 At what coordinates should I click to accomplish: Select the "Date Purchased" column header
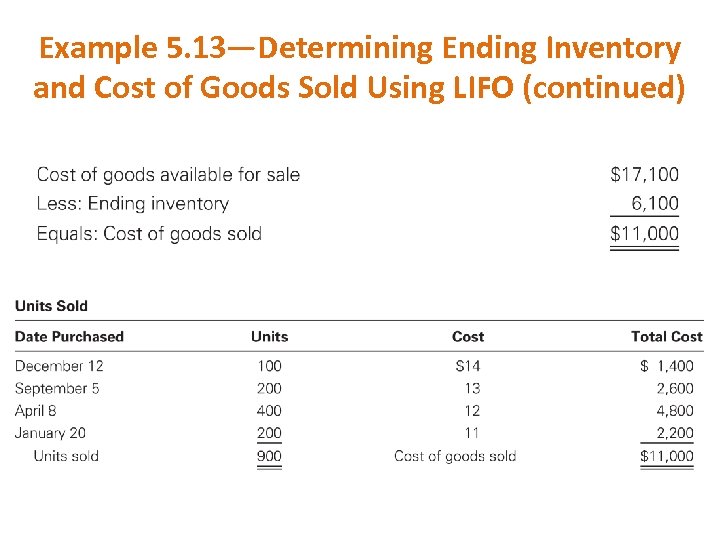[69, 337]
